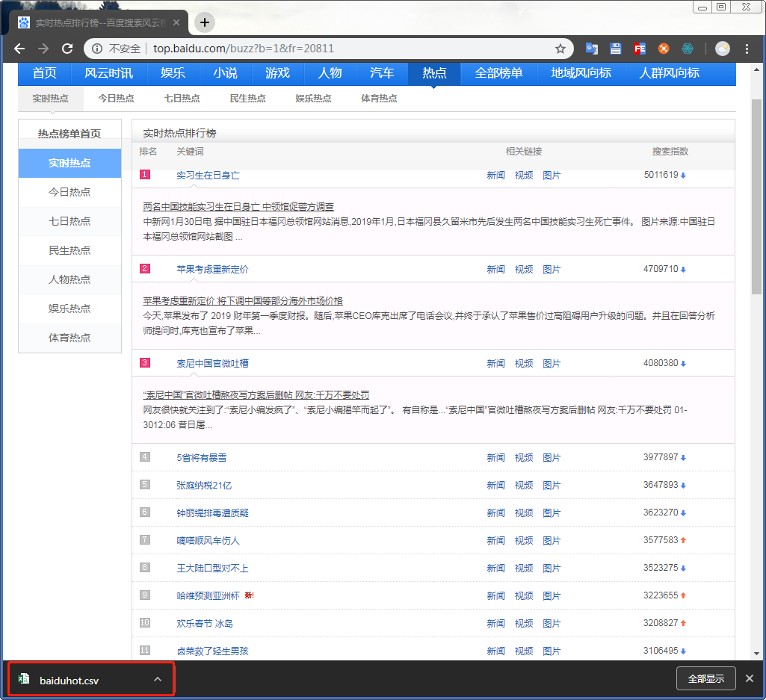Viewport: 766px width, 700px height.
Task: Open 人物 navigation tab
Action: click(x=330, y=73)
